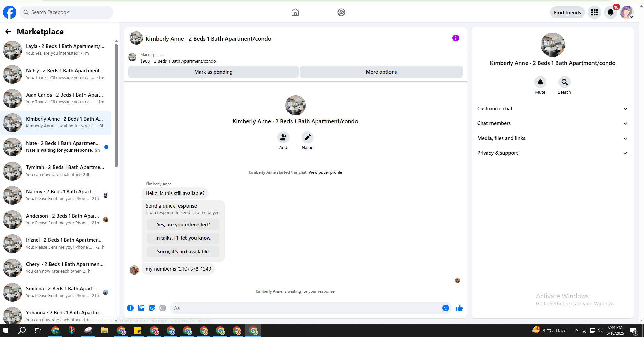This screenshot has height=337, width=644.
Task: Open Nate unread conversation
Action: 56,147
